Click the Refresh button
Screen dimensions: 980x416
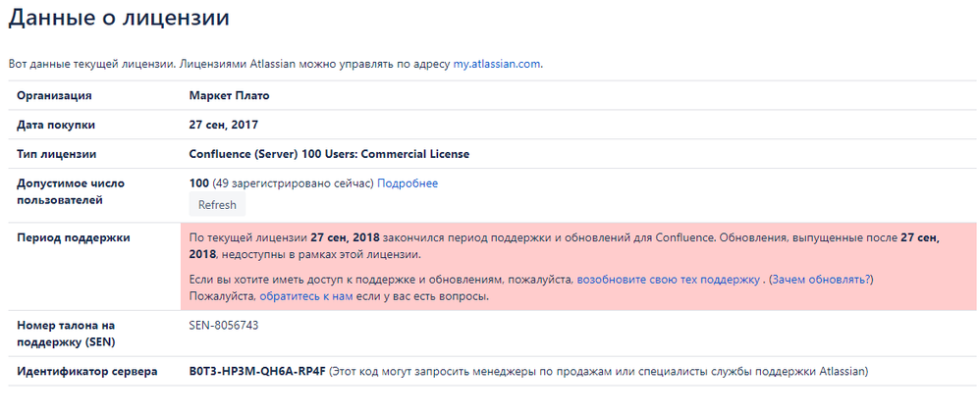217,205
